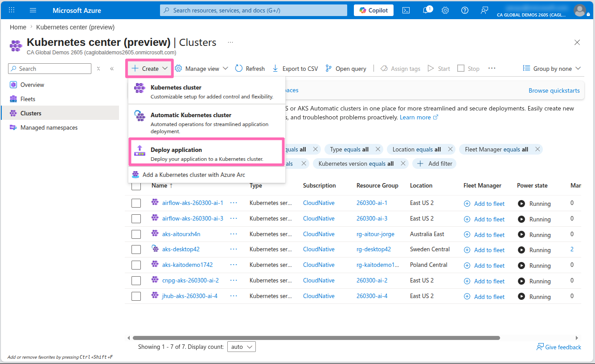Viewport: 595px width, 364px height.
Task: Check the airflow-aks-260300-ai-3 row checkbox
Action: click(136, 219)
